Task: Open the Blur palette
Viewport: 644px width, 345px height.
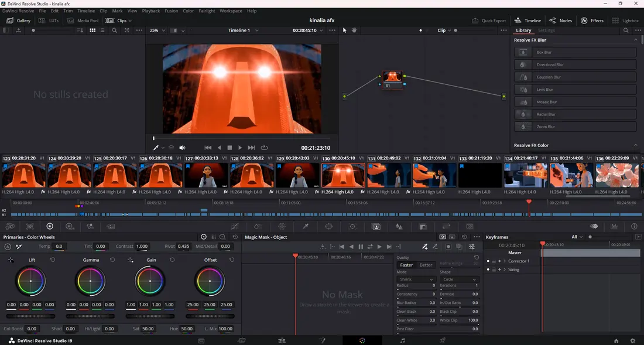Action: [399, 226]
